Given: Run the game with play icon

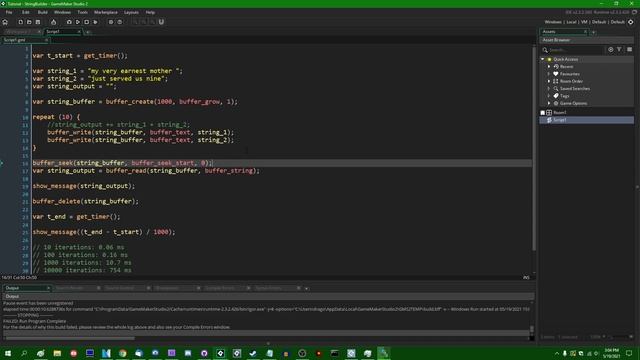Looking at the screenshot, I should tap(78, 22).
